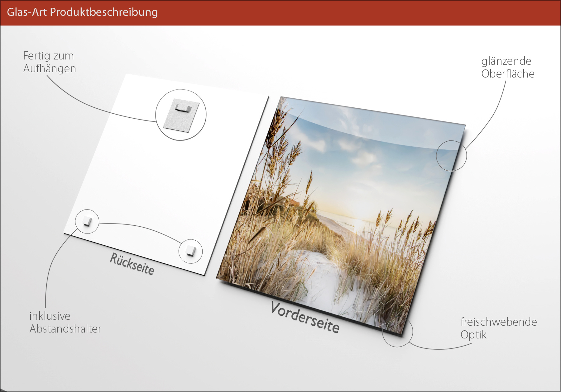Screen dimensions: 561x392
Task: Click the 'Fertig zum Aufhängen' label
Action: click(x=49, y=62)
